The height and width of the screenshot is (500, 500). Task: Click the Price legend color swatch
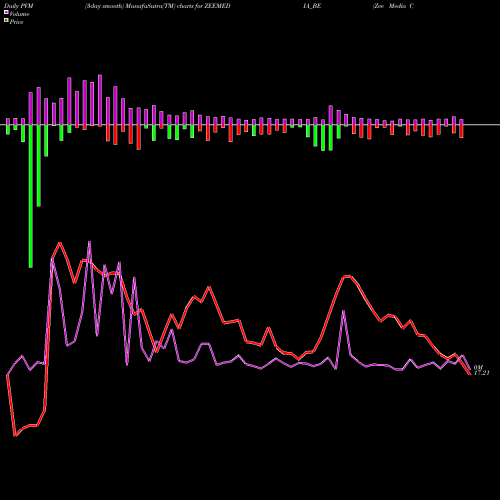[x=6, y=21]
